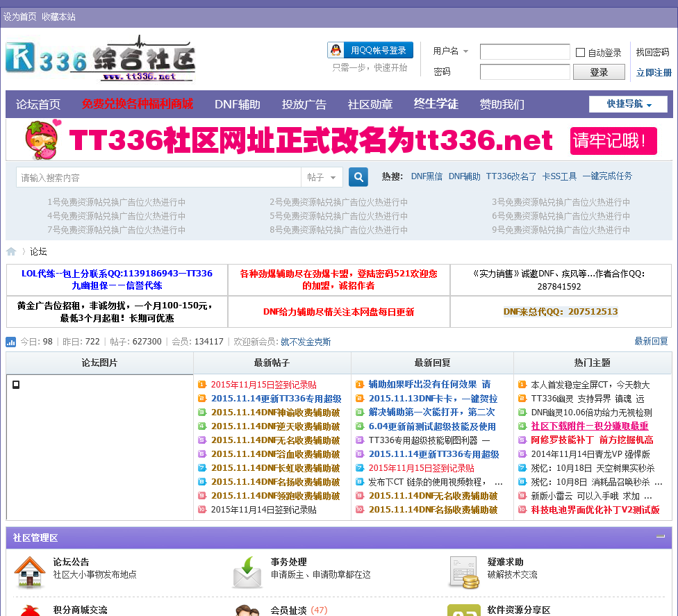Image resolution: width=678 pixels, height=616 pixels.
Task: Click hot search TT336改名了
Action: [511, 176]
